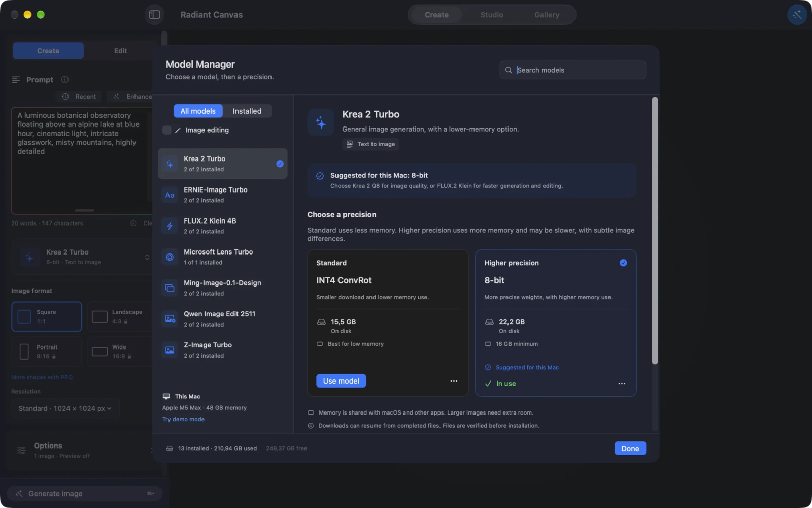
Task: Open more options for Higher precision 8-bit
Action: coord(622,384)
